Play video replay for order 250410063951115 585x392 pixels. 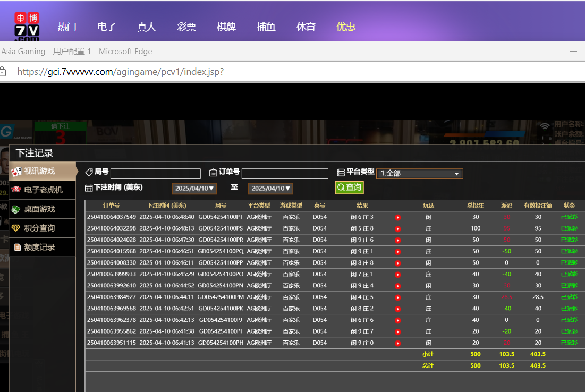397,343
